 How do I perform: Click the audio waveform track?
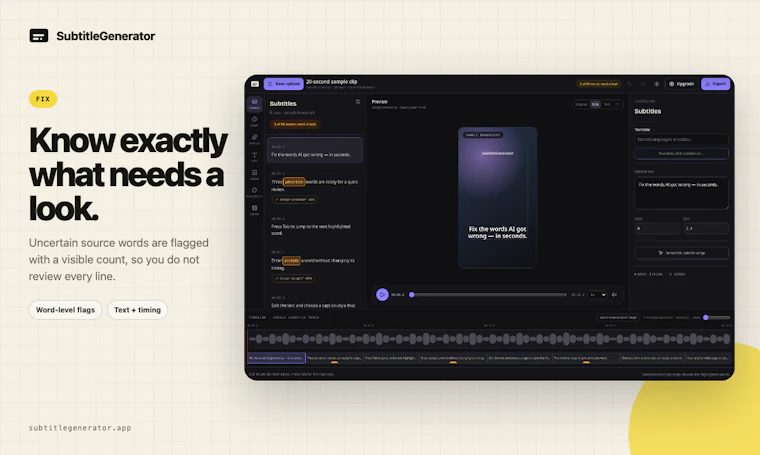pos(490,339)
